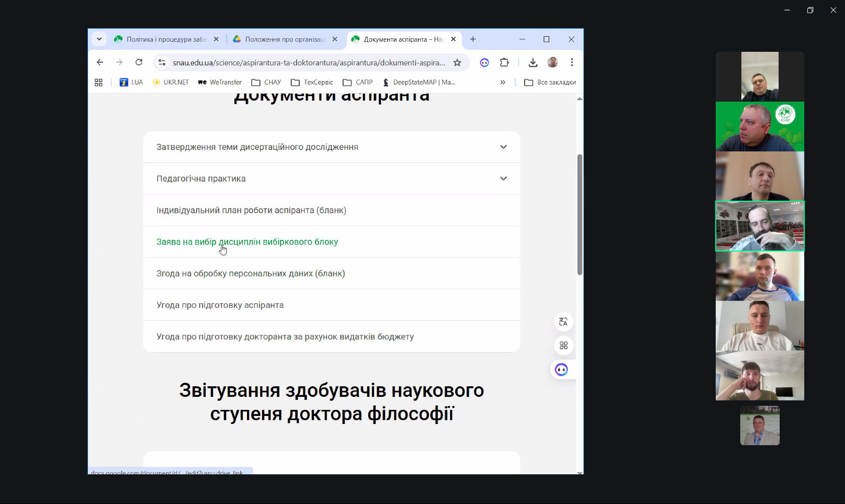Screen dimensions: 845x504
Task: Open the browser extensions puzzle icon
Action: (x=504, y=62)
